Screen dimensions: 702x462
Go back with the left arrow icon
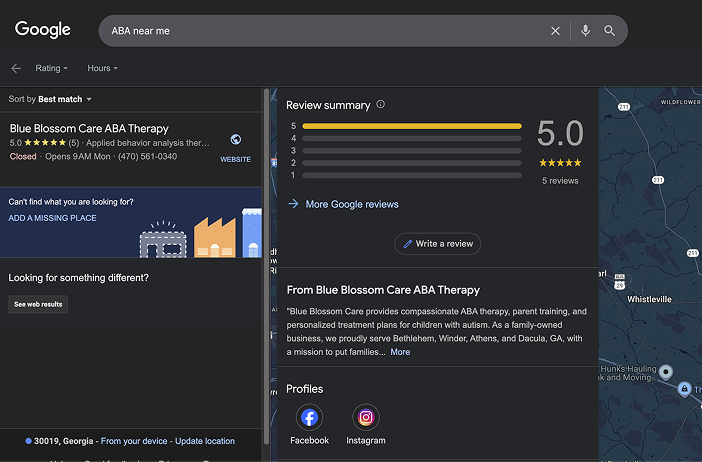16,68
